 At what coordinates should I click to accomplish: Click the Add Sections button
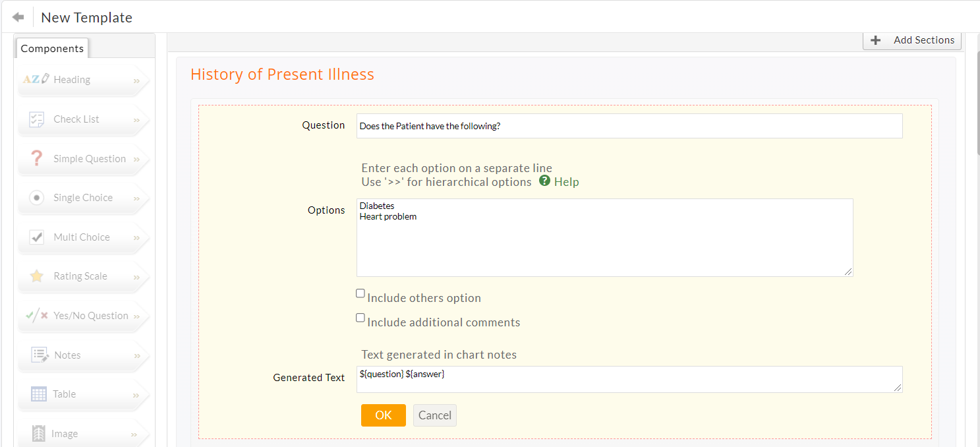pos(912,40)
